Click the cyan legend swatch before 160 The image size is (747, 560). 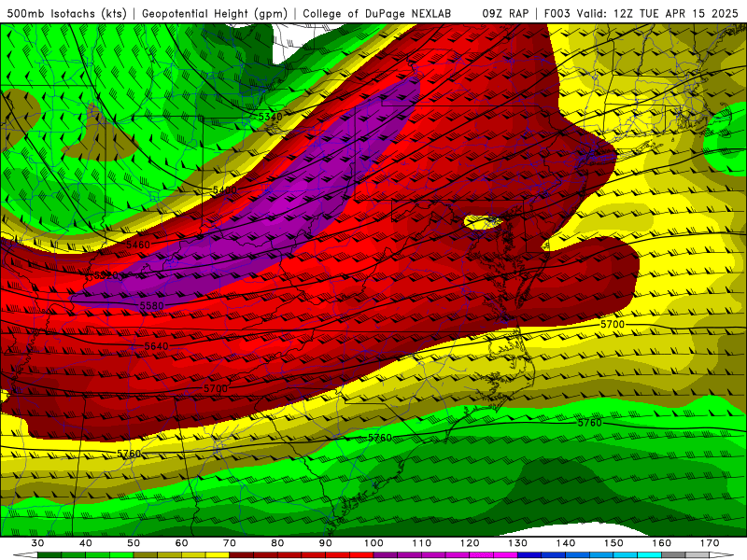pos(650,555)
